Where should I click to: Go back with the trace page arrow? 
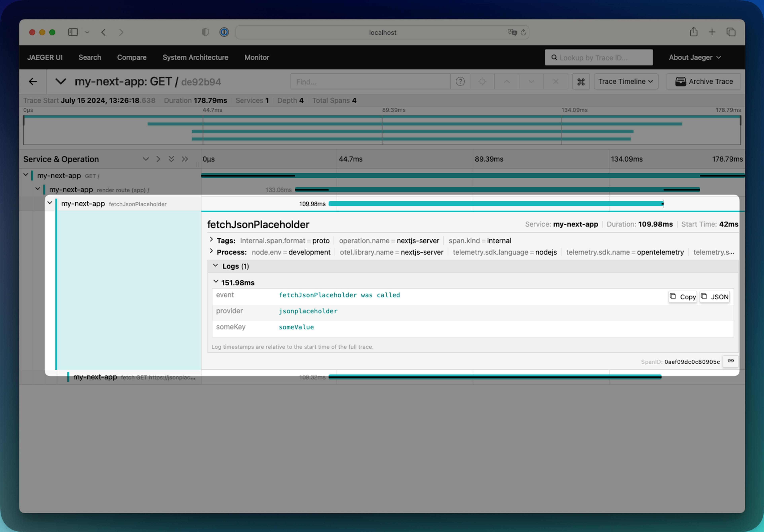tap(33, 82)
